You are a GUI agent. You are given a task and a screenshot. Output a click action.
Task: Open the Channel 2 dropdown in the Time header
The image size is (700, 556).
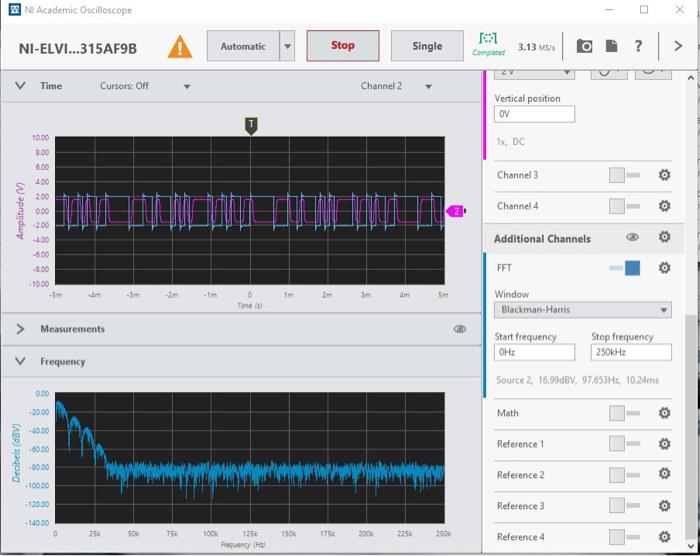[396, 86]
